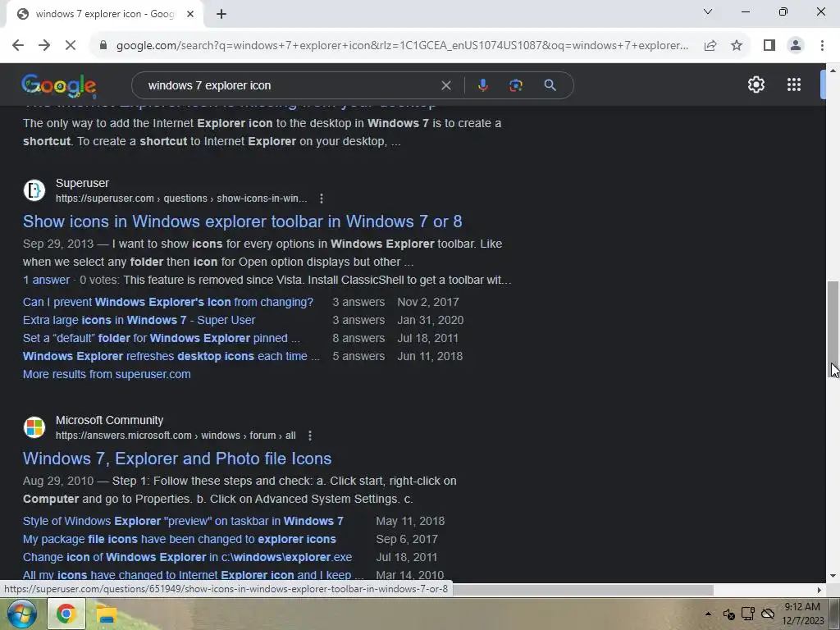Image resolution: width=840 pixels, height=630 pixels.
Task: Go to Google home via logo
Action: [x=59, y=85]
